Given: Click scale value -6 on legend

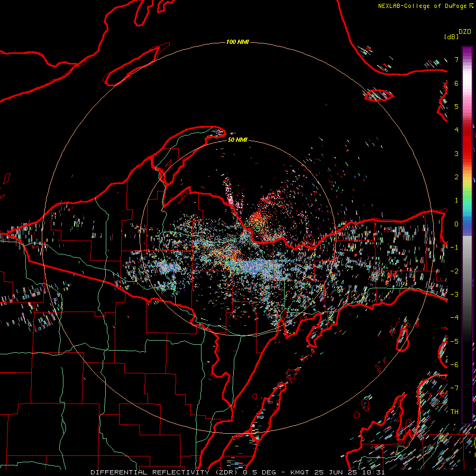Looking at the screenshot, I should [454, 365].
